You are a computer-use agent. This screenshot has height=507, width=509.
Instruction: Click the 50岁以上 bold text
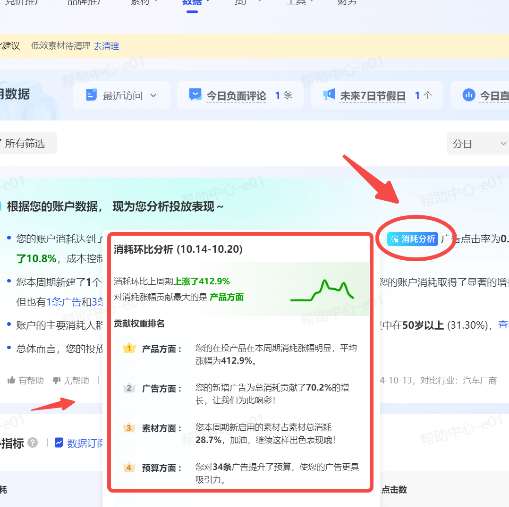tap(423, 325)
